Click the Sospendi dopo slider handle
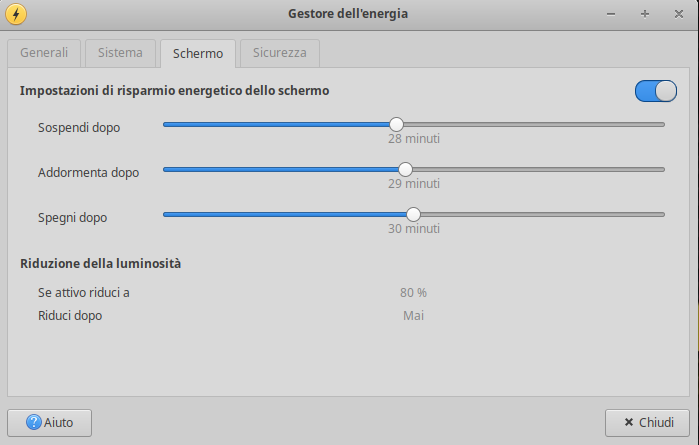This screenshot has height=445, width=699. (x=396, y=124)
